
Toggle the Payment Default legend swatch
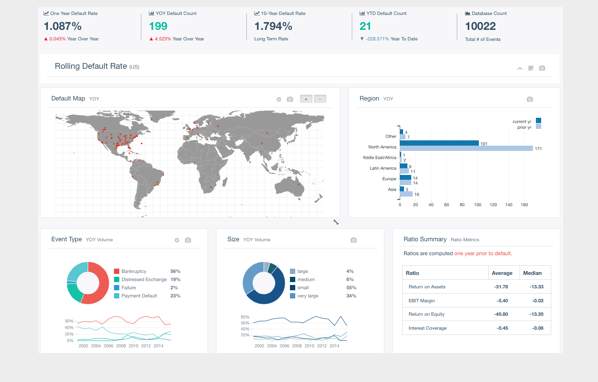click(x=117, y=296)
